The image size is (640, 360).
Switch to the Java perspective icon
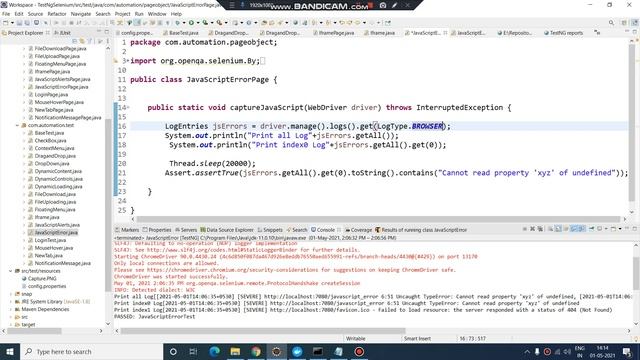(635, 23)
